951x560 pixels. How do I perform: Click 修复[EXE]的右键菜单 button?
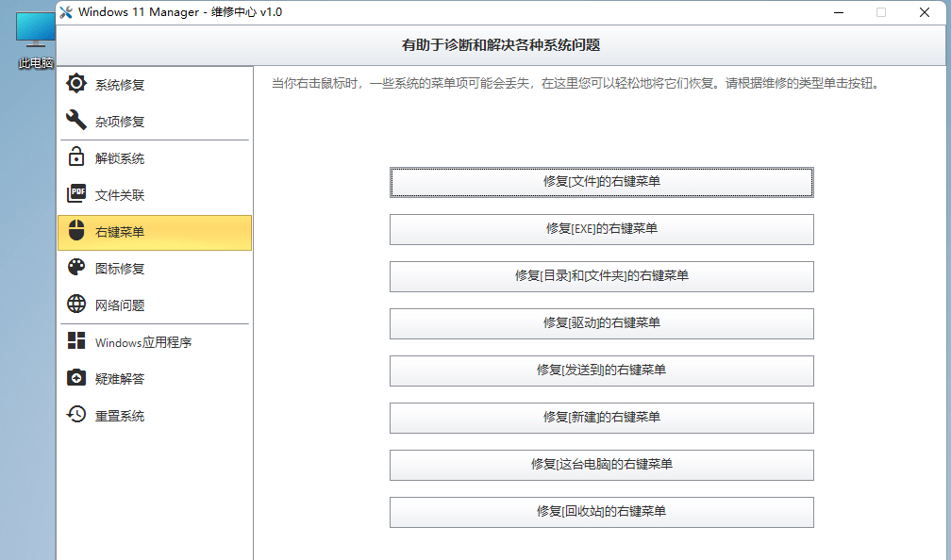[x=601, y=229]
